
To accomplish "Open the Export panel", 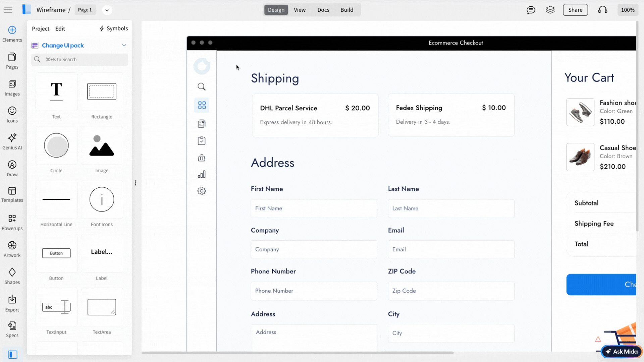I will tap(12, 302).
